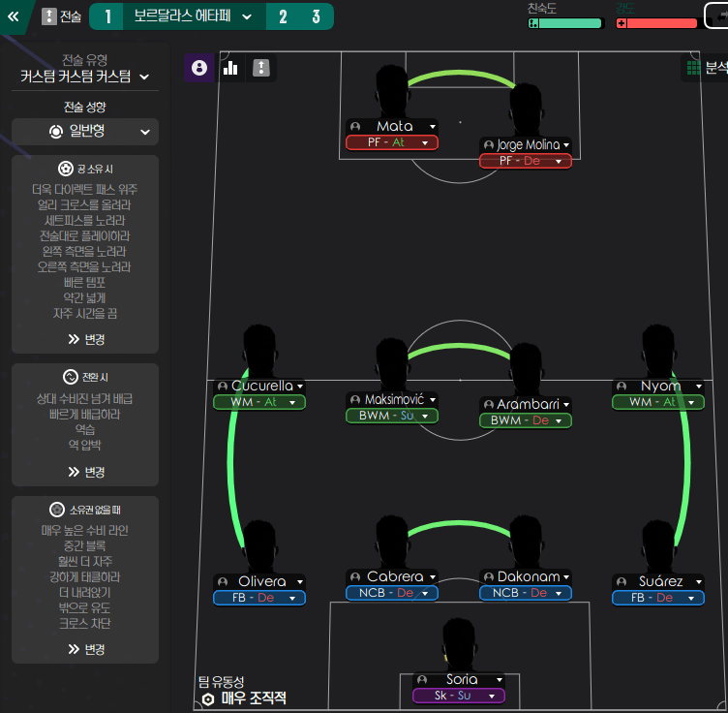Click the player icon next to Dakonam

pos(489,577)
